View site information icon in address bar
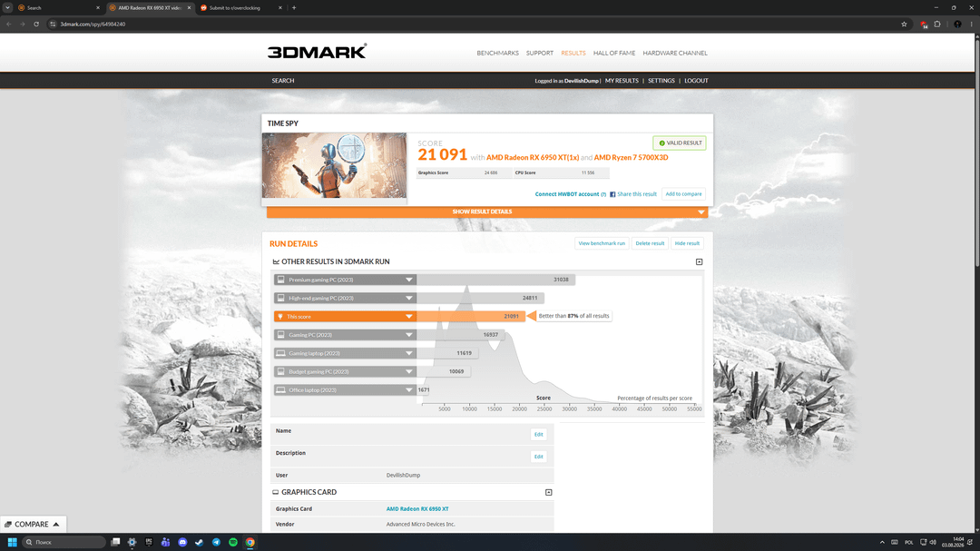Image resolution: width=980 pixels, height=551 pixels. click(x=54, y=25)
